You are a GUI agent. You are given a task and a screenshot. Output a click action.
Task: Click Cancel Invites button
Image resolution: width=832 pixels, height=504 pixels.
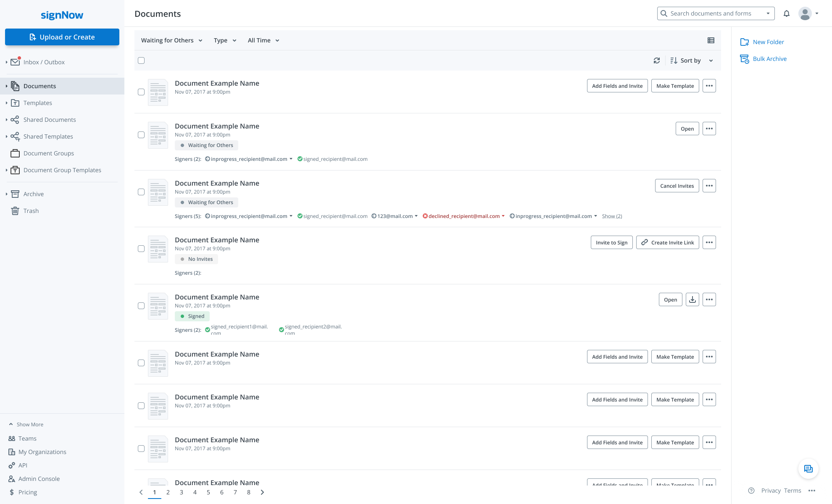pos(677,186)
